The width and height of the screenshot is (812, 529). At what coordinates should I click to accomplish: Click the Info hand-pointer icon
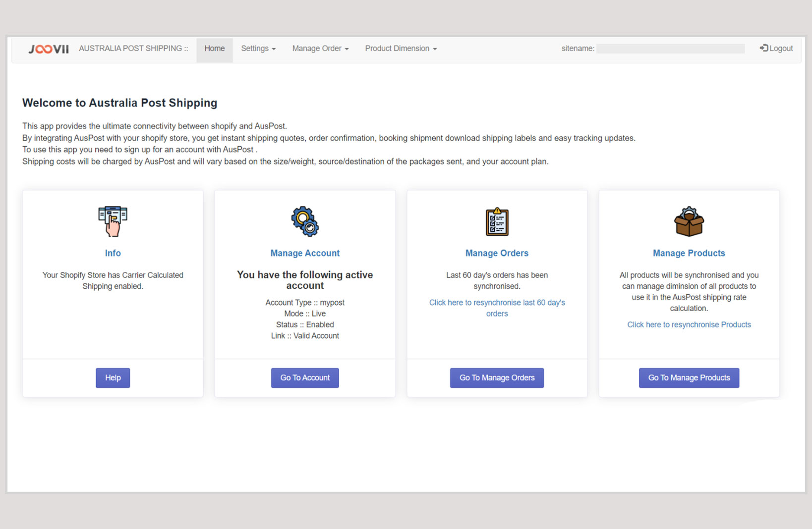click(x=113, y=221)
